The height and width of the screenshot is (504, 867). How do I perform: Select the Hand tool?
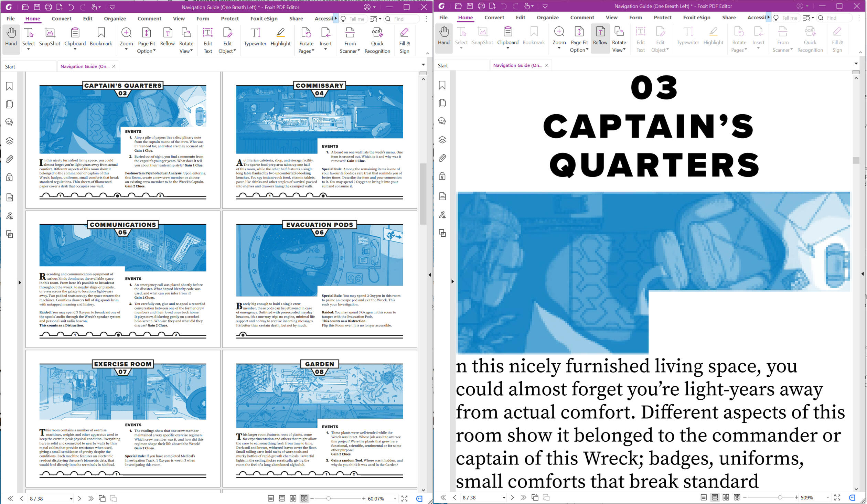point(11,37)
